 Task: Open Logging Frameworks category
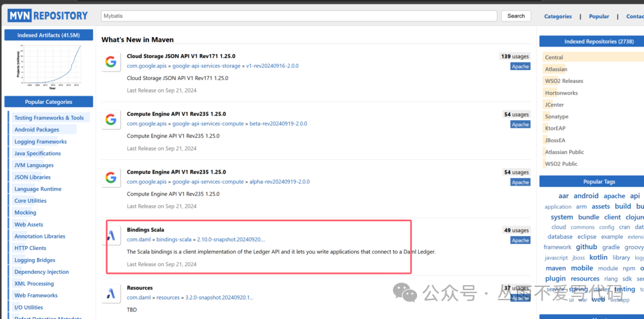click(40, 142)
